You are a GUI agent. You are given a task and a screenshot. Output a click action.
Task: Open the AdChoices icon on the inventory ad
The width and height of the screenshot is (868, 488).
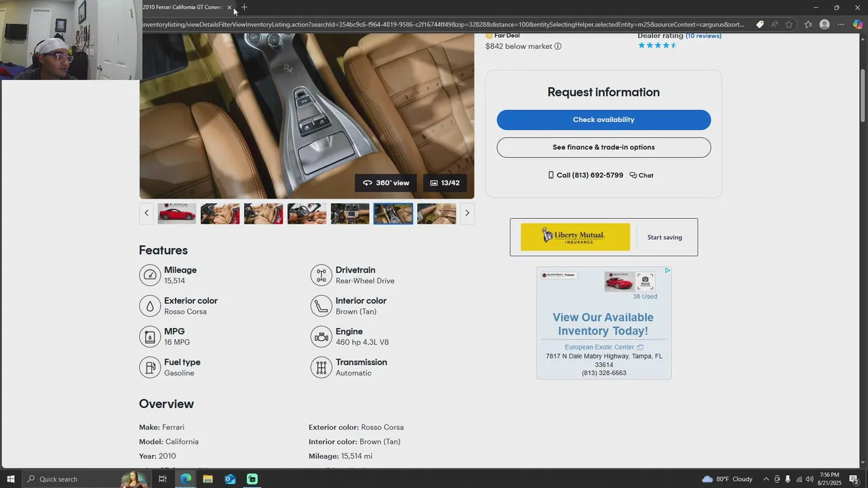[x=667, y=270]
